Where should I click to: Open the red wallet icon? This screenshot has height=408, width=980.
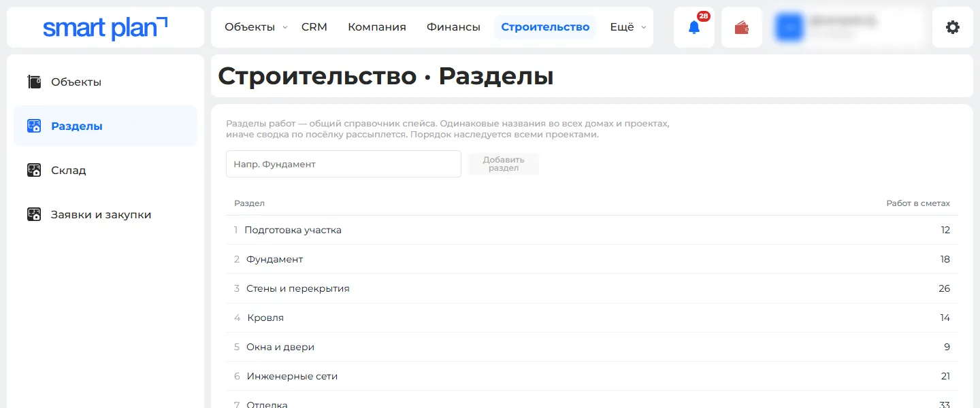click(742, 28)
